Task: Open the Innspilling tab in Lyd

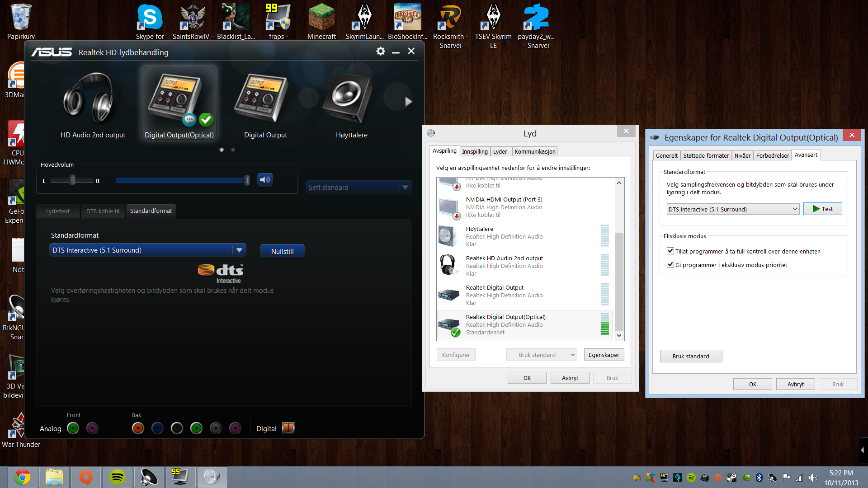Action: 475,151
